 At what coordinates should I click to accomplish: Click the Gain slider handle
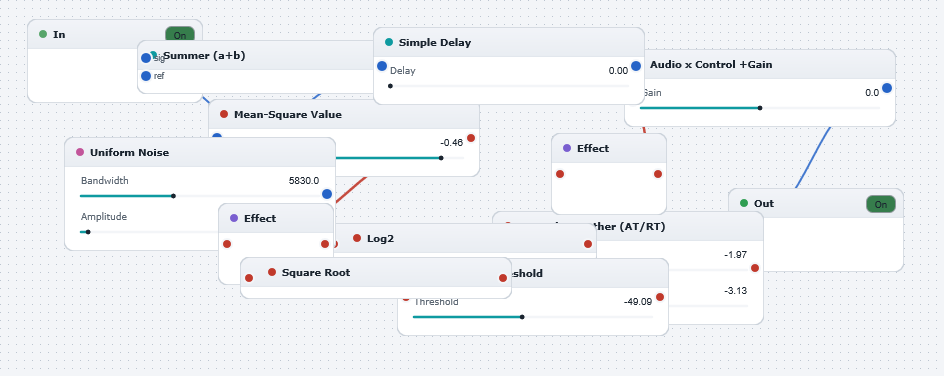760,108
